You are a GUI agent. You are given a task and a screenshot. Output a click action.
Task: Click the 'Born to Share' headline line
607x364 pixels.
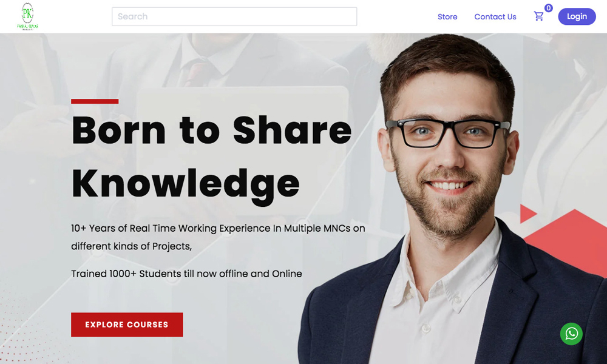click(211, 130)
